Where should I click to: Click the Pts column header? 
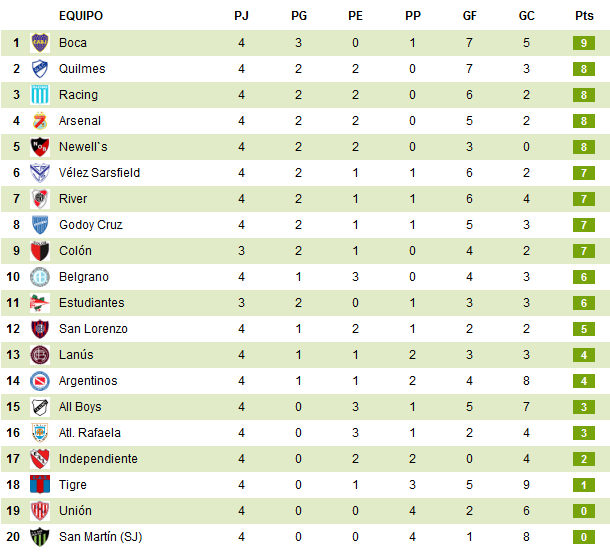pos(584,16)
